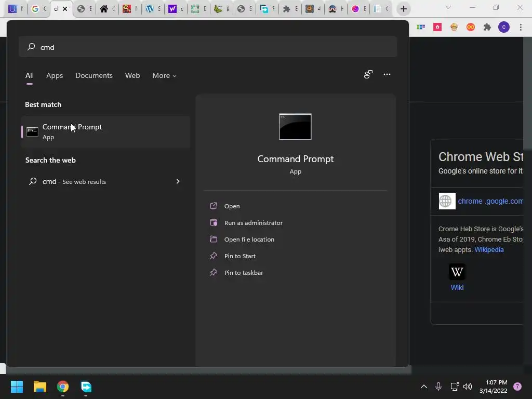
Task: Select Run as administrator
Action: tap(253, 222)
